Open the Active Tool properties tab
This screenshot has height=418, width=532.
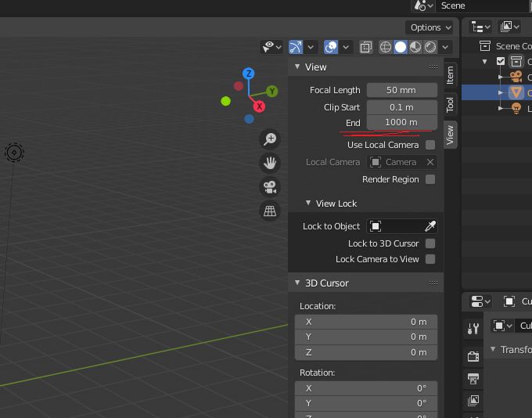coord(473,328)
